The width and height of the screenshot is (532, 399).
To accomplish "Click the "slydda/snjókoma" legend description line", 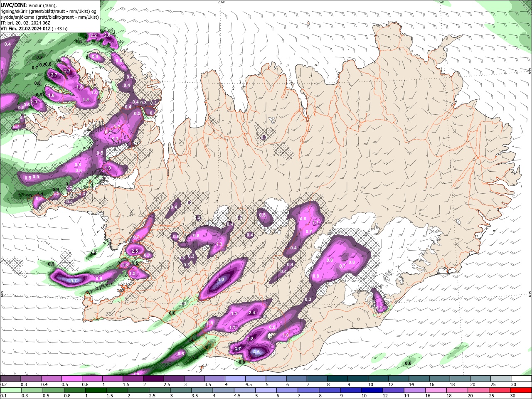I will coord(50,17).
